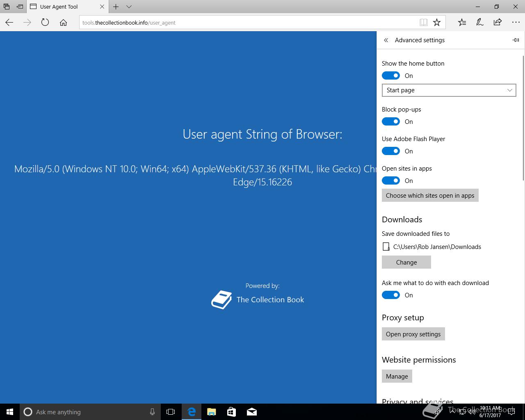Click Open proxy settings button
Image resolution: width=525 pixels, height=420 pixels.
[413, 334]
